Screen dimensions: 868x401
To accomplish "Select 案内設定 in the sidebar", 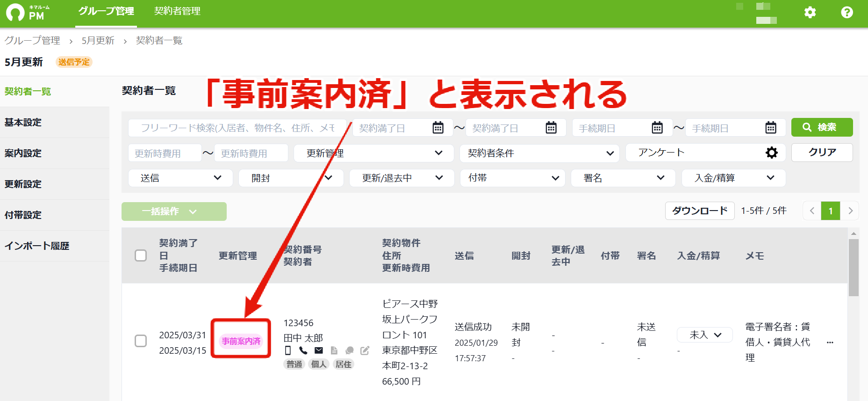I will pos(55,153).
